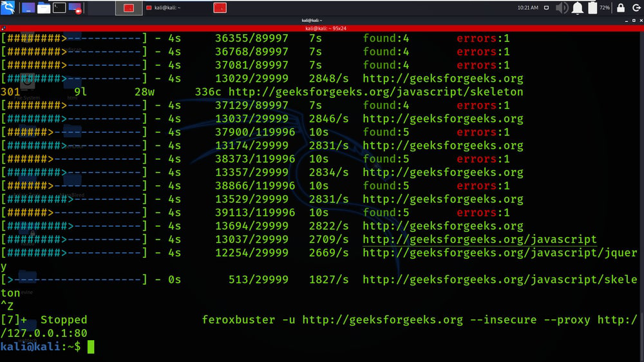Select the '301' status code
Screen dimensions: 644x362
coord(10,92)
